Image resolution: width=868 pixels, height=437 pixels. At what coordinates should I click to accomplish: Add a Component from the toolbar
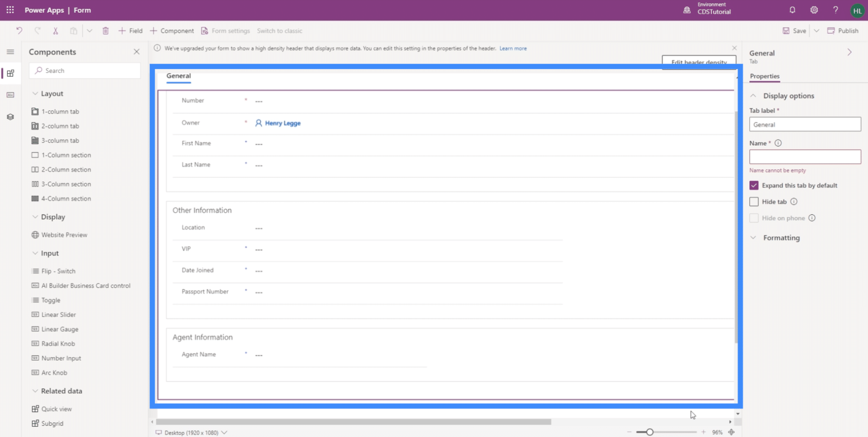172,31
